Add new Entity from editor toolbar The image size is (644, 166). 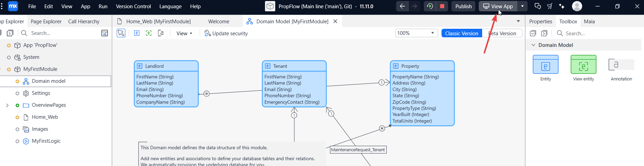[137, 33]
